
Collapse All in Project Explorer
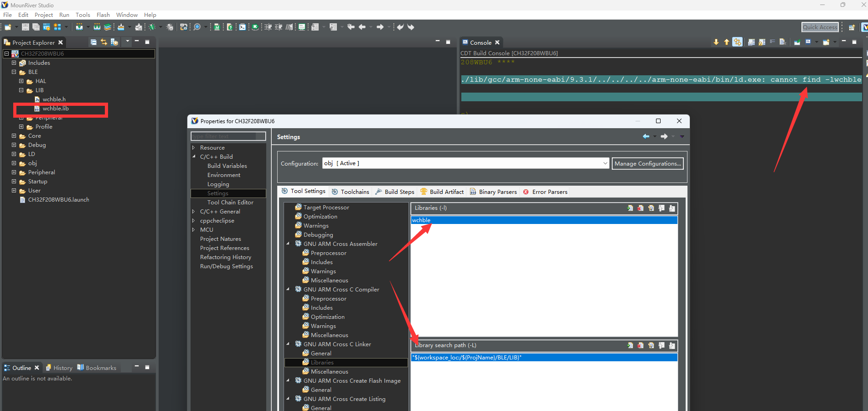point(93,42)
